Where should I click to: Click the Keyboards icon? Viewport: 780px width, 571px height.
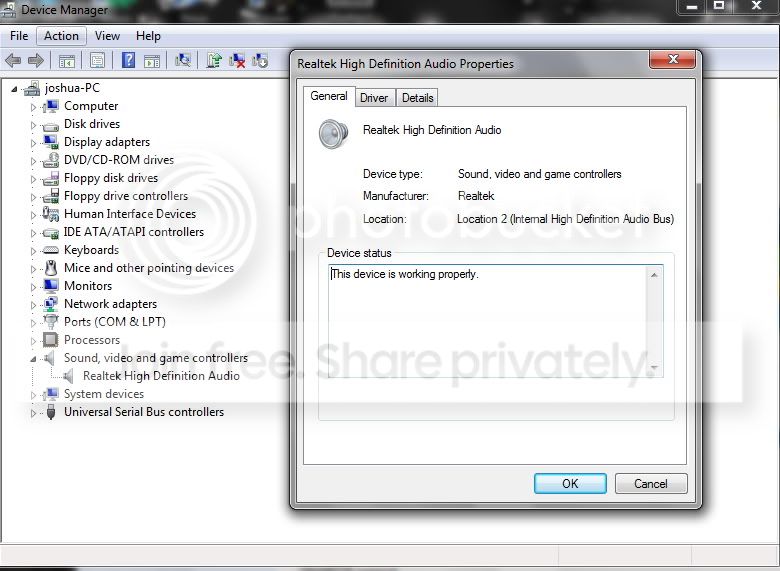pyautogui.click(x=51, y=250)
